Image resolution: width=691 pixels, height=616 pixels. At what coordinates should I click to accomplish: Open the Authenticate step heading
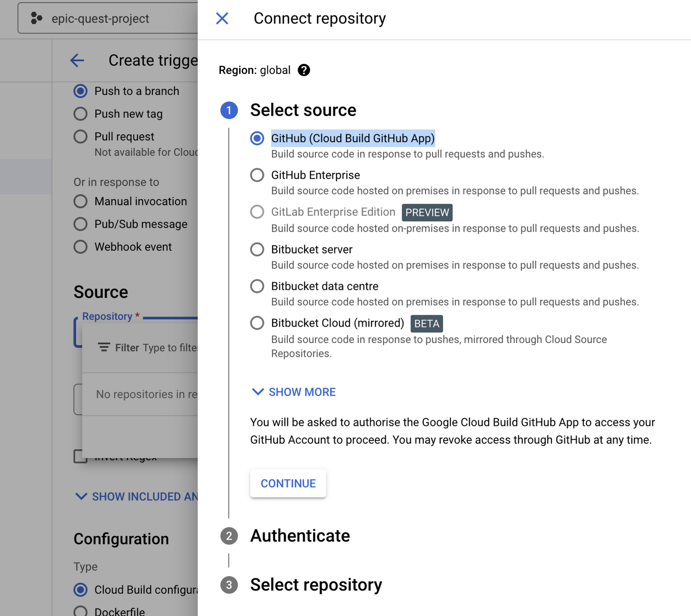[300, 536]
